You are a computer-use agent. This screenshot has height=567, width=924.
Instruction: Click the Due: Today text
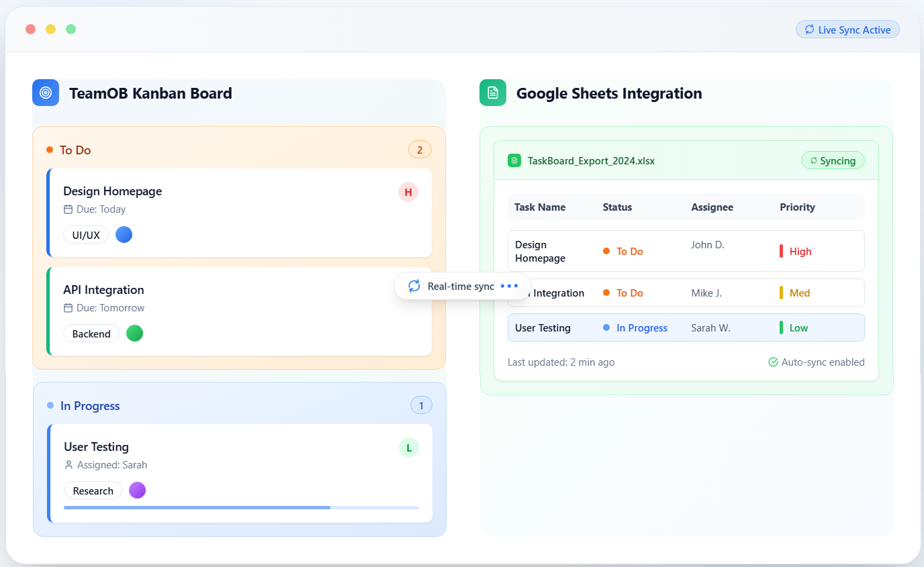pyautogui.click(x=101, y=209)
